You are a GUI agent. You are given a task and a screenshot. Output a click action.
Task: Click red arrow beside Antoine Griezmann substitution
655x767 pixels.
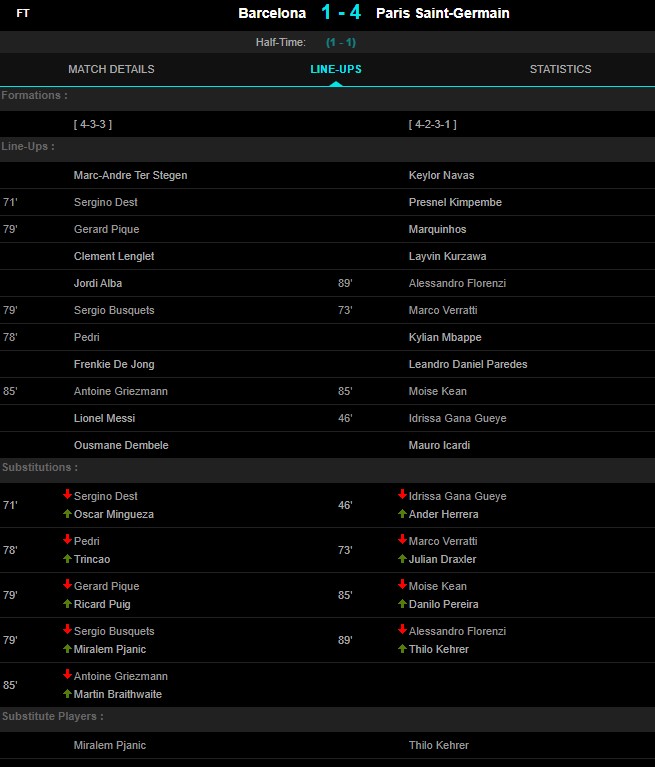point(68,675)
